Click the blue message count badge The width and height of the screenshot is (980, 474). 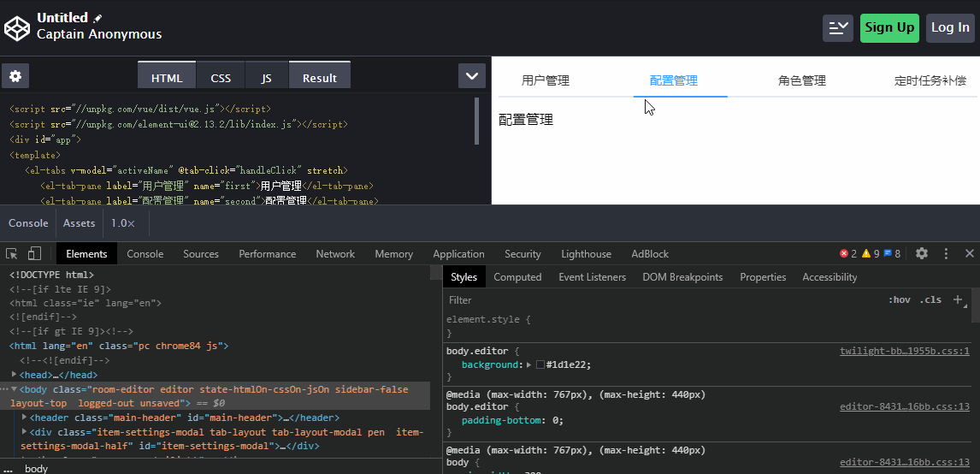(892, 253)
